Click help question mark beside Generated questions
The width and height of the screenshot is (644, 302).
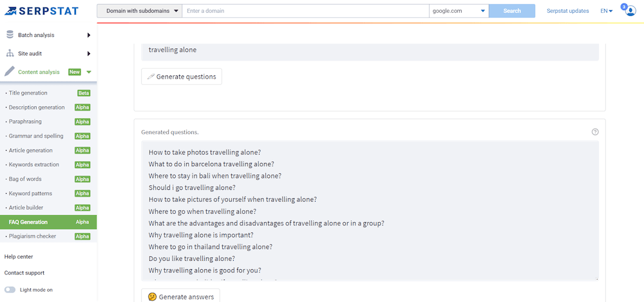pyautogui.click(x=595, y=132)
